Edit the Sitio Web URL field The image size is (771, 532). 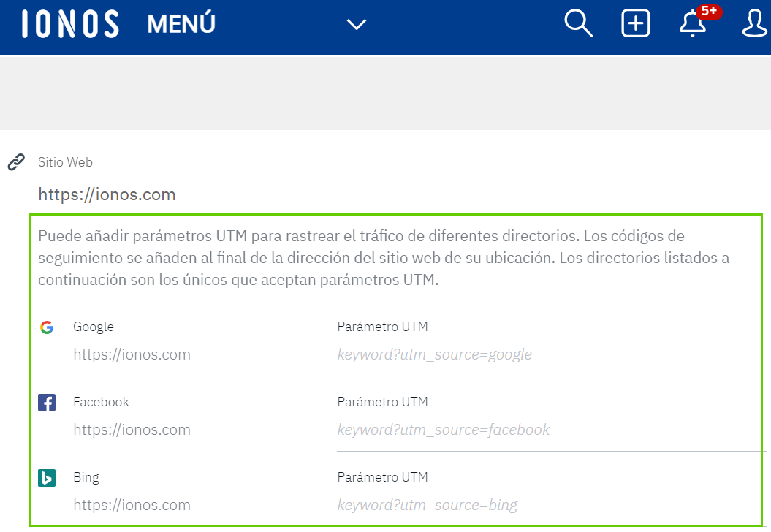click(x=402, y=194)
